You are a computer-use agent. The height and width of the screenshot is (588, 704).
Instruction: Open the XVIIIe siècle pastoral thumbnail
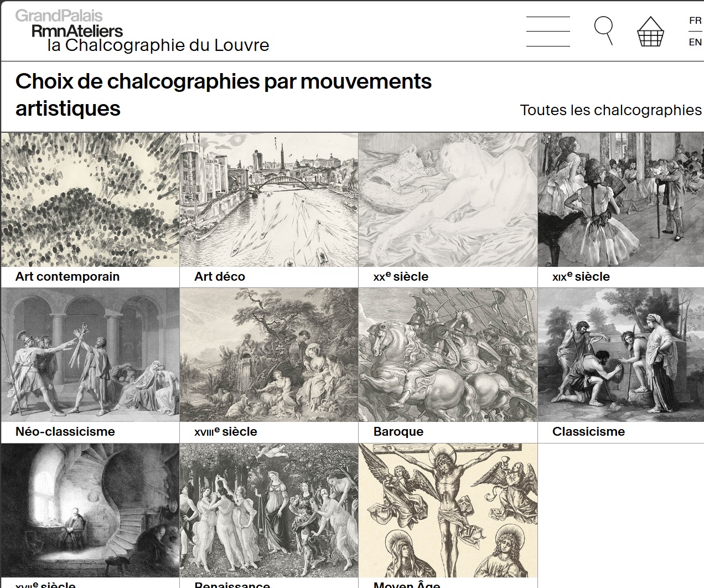click(x=269, y=354)
